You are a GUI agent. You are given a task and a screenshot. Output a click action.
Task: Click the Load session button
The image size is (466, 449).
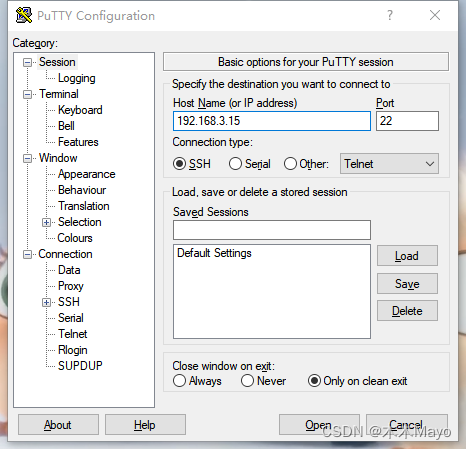(407, 256)
